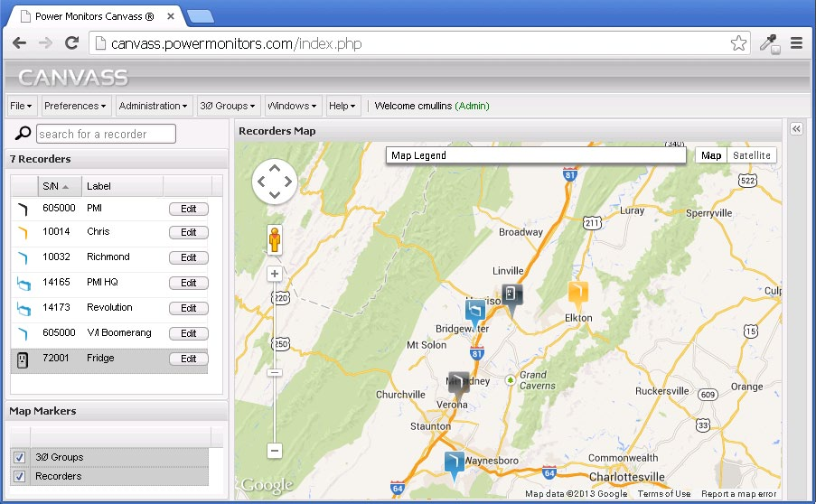Viewport: 816px width, 504px height.
Task: Click the Chris recorder orange icon
Action: 23,232
